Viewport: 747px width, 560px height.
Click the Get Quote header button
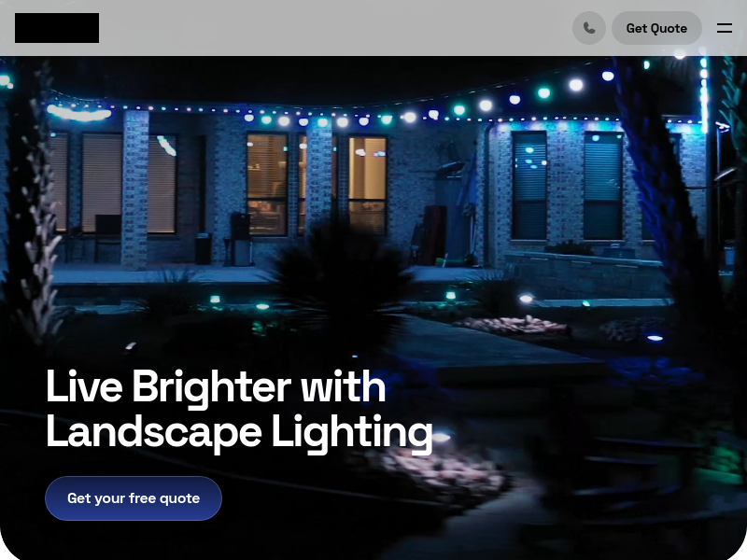click(x=656, y=28)
